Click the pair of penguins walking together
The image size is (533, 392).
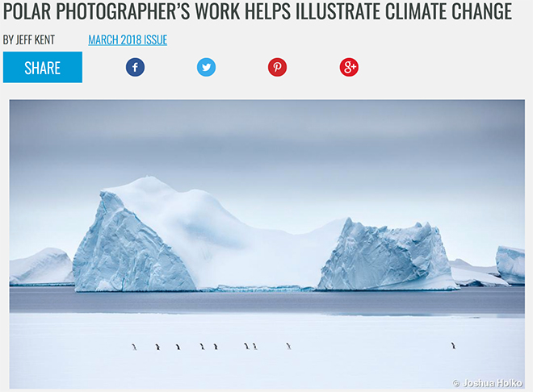(250, 346)
